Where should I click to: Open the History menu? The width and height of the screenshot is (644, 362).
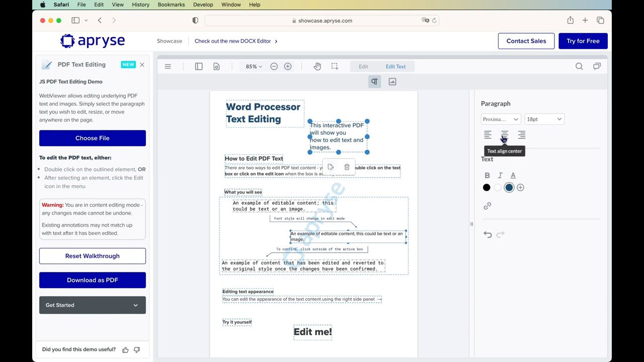pyautogui.click(x=140, y=5)
